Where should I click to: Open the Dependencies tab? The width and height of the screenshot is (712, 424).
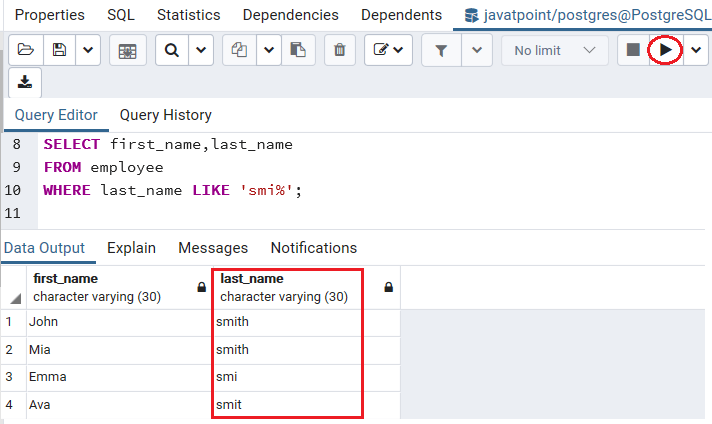(x=291, y=15)
